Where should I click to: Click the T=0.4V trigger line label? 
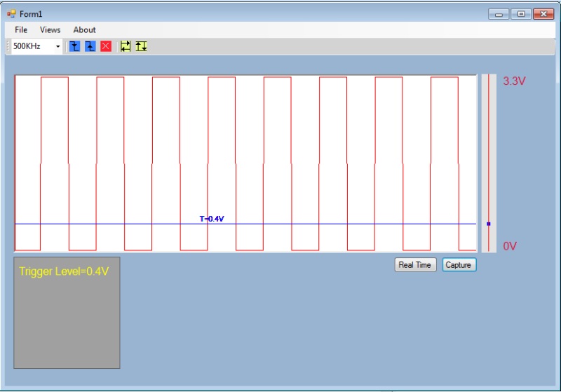[211, 219]
